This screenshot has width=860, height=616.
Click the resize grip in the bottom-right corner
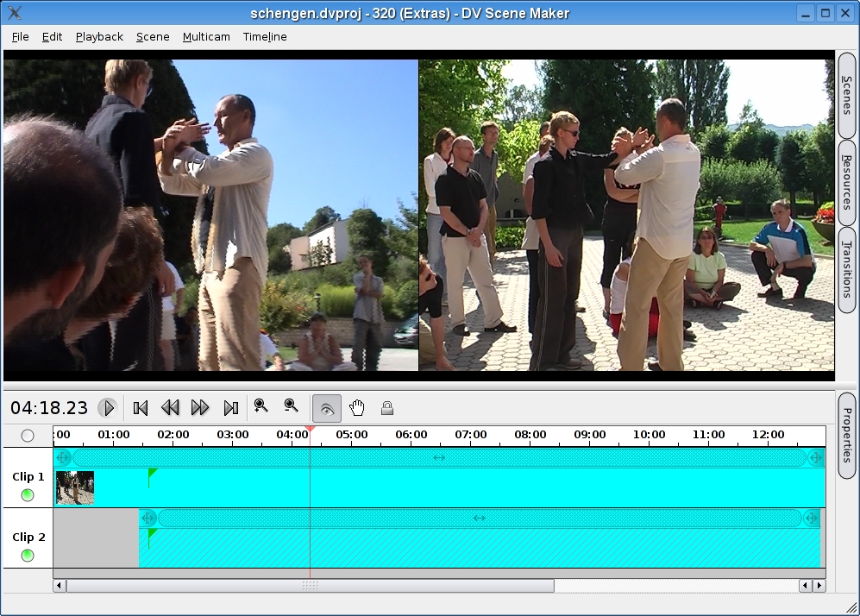point(851,607)
